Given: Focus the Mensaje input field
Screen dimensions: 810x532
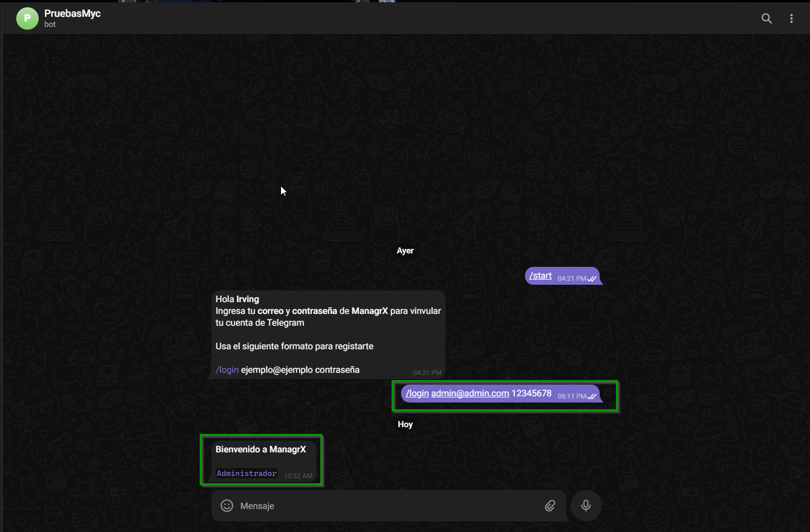Looking at the screenshot, I should coord(381,506).
